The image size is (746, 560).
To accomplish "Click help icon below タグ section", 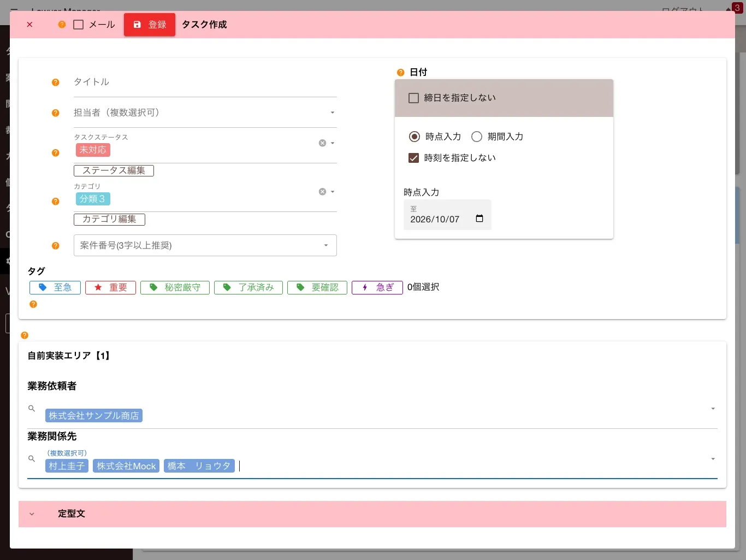I will (33, 304).
